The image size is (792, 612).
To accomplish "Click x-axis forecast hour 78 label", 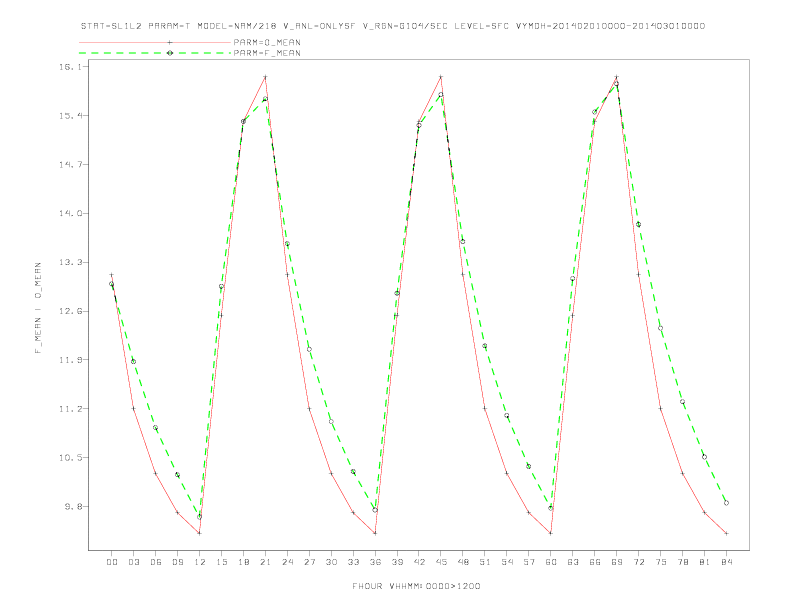I will coord(682,562).
